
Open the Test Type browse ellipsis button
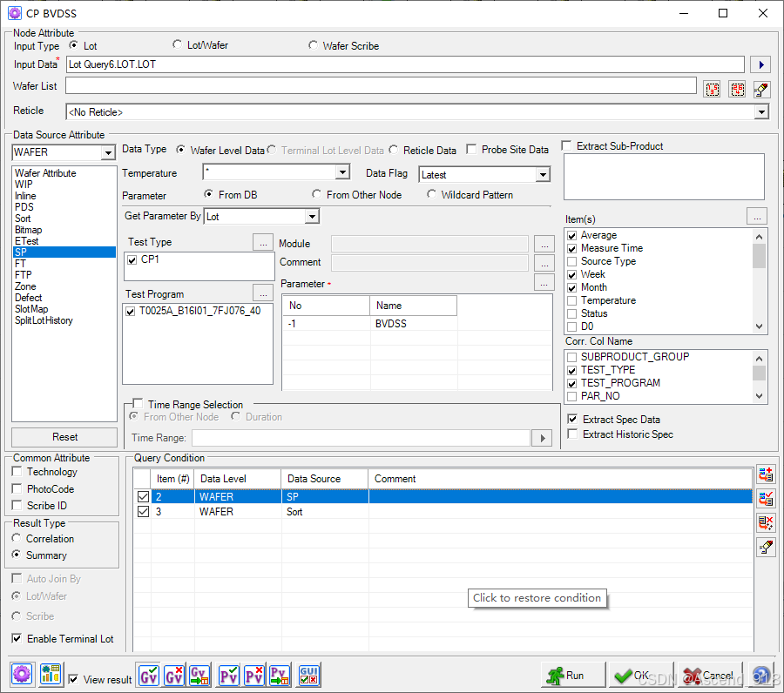click(x=263, y=242)
